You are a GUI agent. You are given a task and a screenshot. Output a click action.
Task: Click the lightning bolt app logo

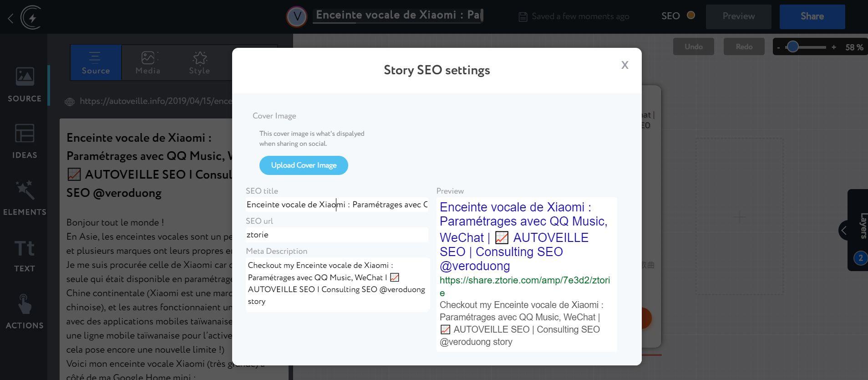[32, 17]
